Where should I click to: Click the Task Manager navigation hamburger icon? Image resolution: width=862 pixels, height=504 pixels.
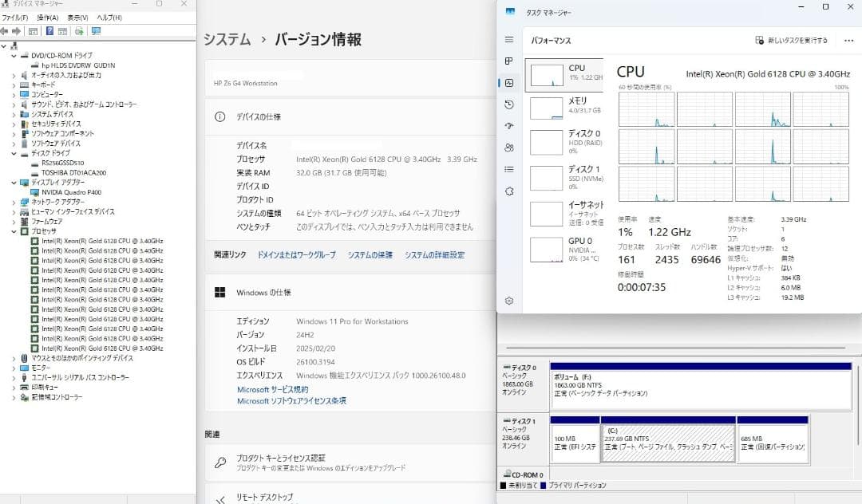pos(508,39)
